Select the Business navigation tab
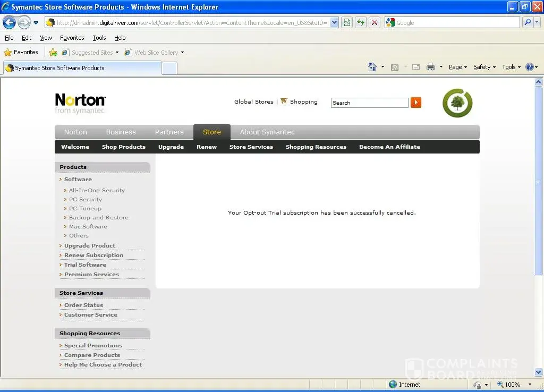 click(x=121, y=132)
